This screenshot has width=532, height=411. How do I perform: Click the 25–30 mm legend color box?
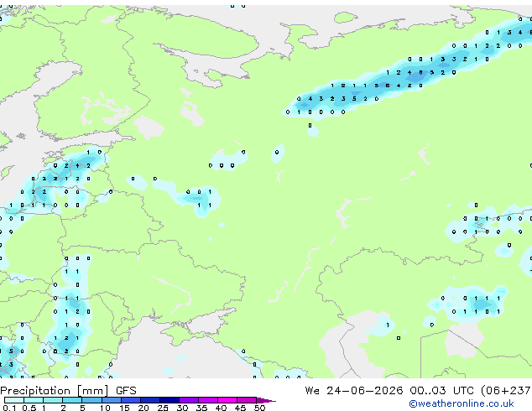tap(170, 400)
